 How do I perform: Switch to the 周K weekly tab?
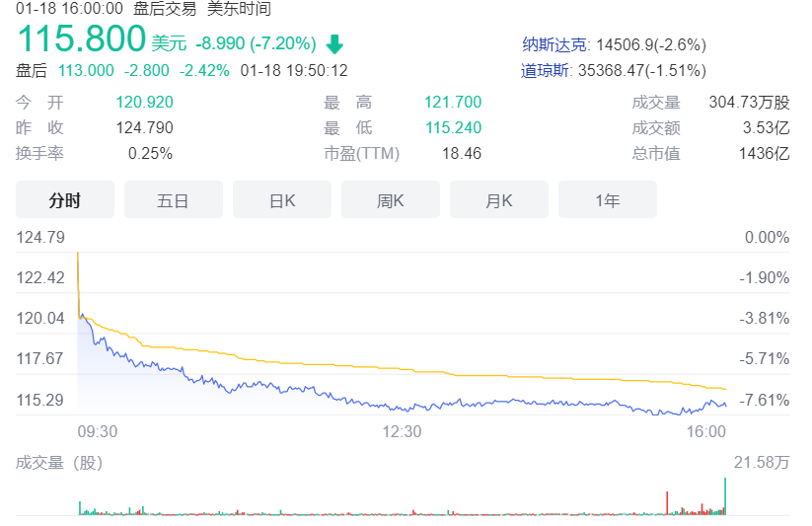pos(391,200)
